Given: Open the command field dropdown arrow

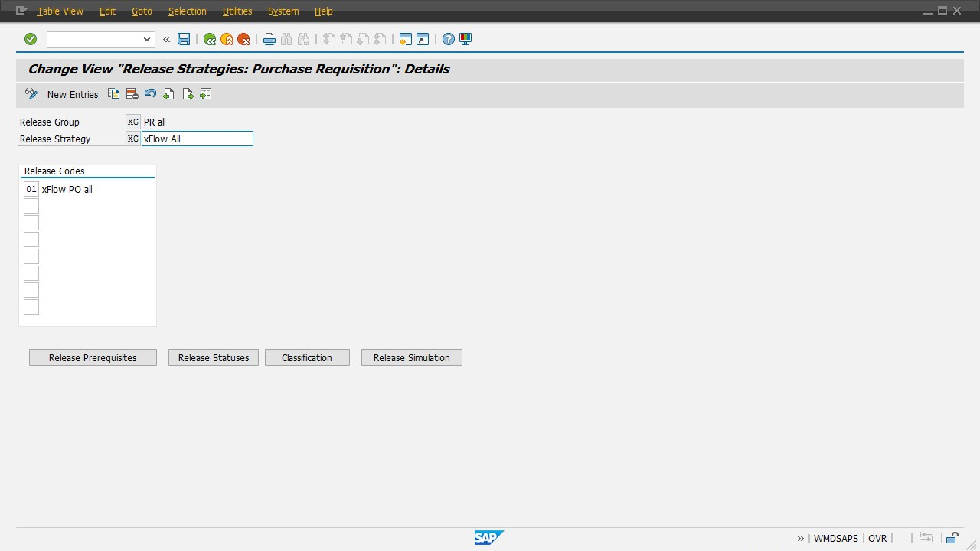Looking at the screenshot, I should 147,39.
